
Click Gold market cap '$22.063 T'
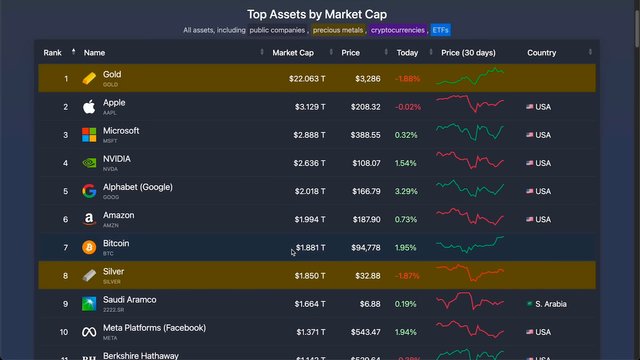pyautogui.click(x=307, y=78)
